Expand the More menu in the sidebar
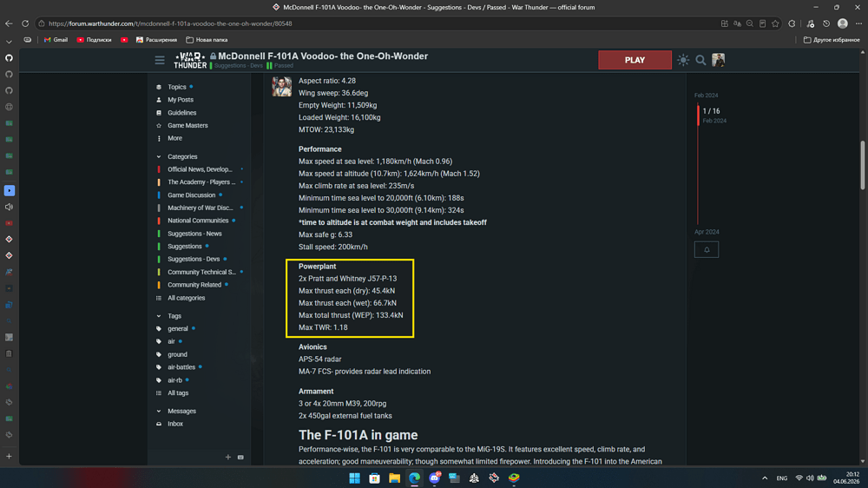868x488 pixels. 174,138
